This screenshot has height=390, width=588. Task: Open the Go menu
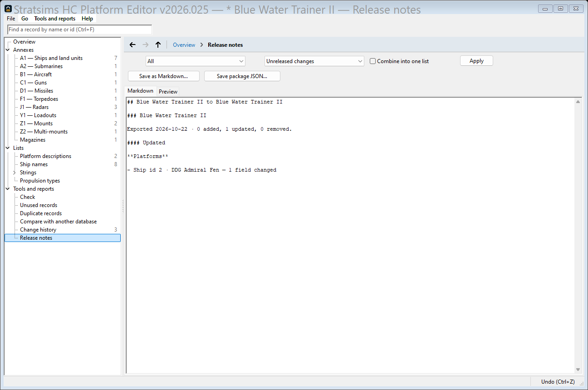(24, 19)
